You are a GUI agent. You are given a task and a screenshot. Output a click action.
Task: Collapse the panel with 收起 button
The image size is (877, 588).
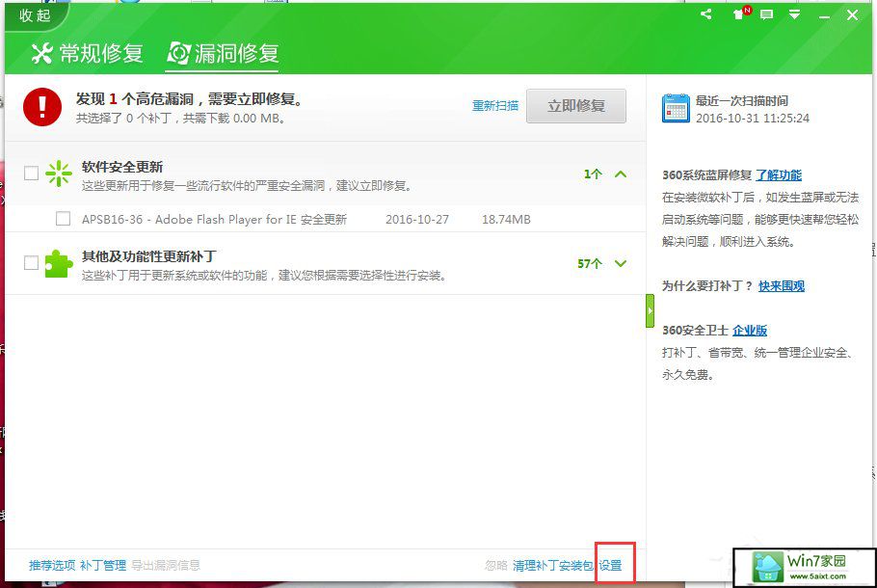pyautogui.click(x=35, y=15)
